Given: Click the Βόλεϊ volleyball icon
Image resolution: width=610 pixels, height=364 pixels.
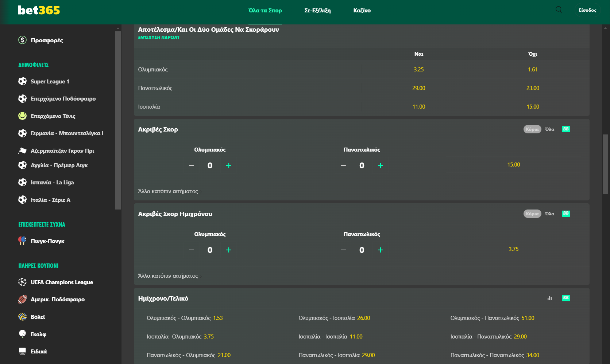Looking at the screenshot, I should tap(23, 317).
